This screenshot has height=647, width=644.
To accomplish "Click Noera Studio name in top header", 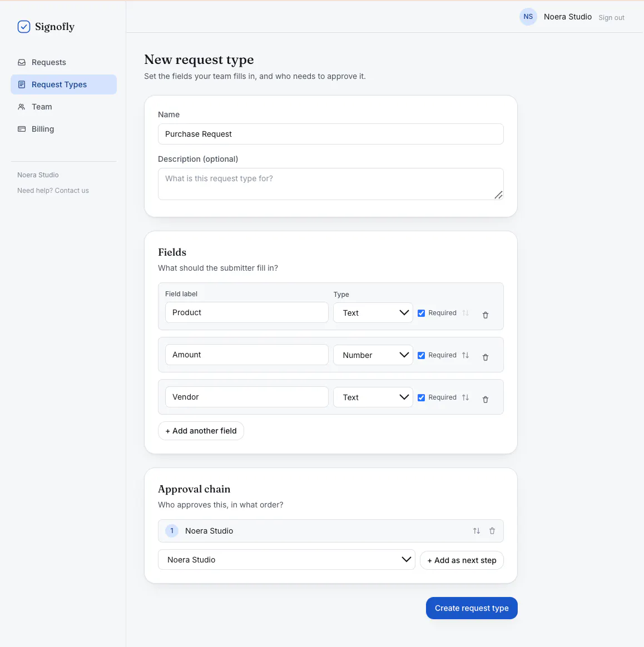I will click(x=568, y=17).
